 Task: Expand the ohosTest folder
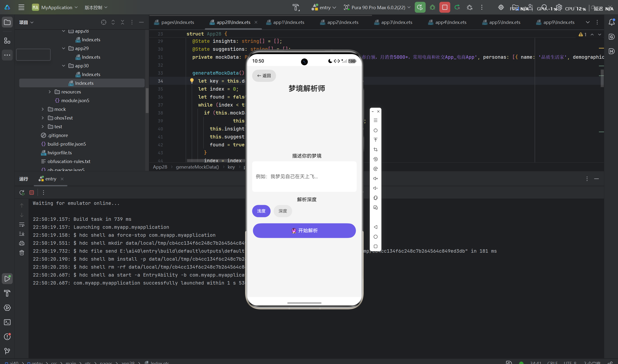(43, 118)
